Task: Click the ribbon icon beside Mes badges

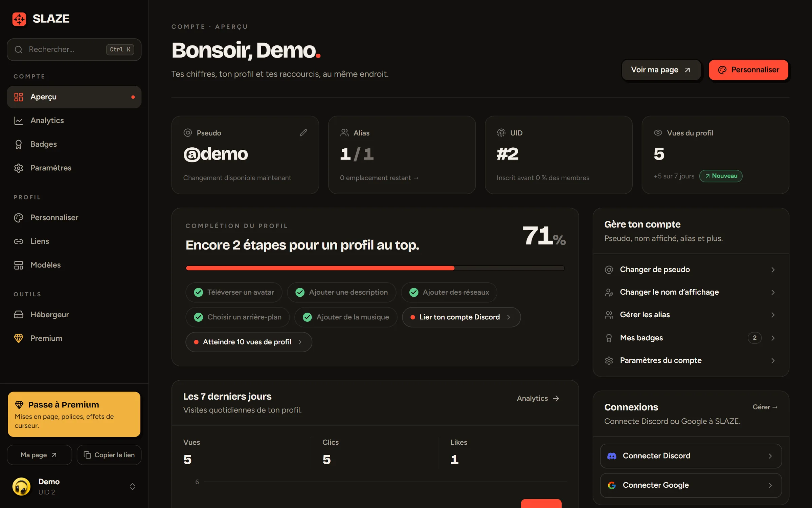Action: (x=609, y=338)
